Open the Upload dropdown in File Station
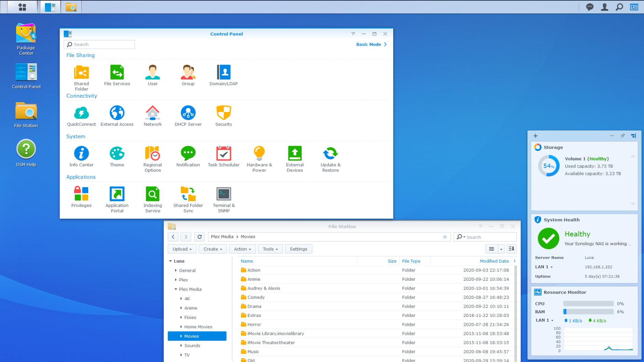The width and height of the screenshot is (644, 362). 181,249
